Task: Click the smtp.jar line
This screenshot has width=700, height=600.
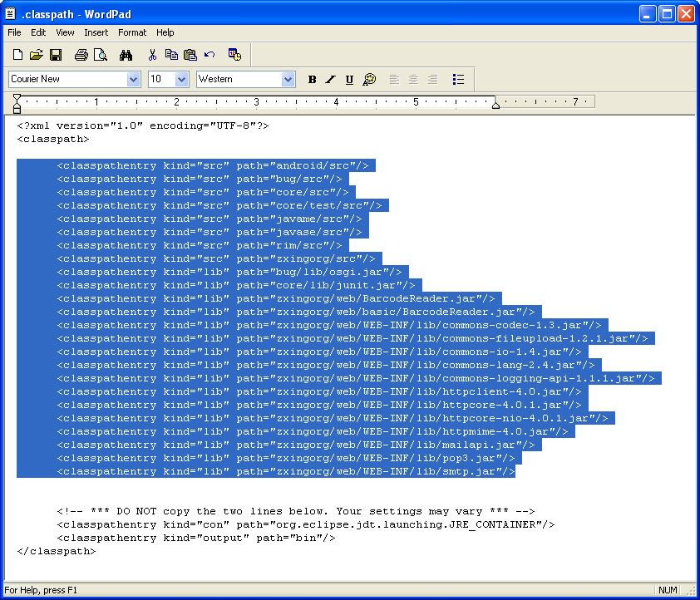Action: point(286,471)
